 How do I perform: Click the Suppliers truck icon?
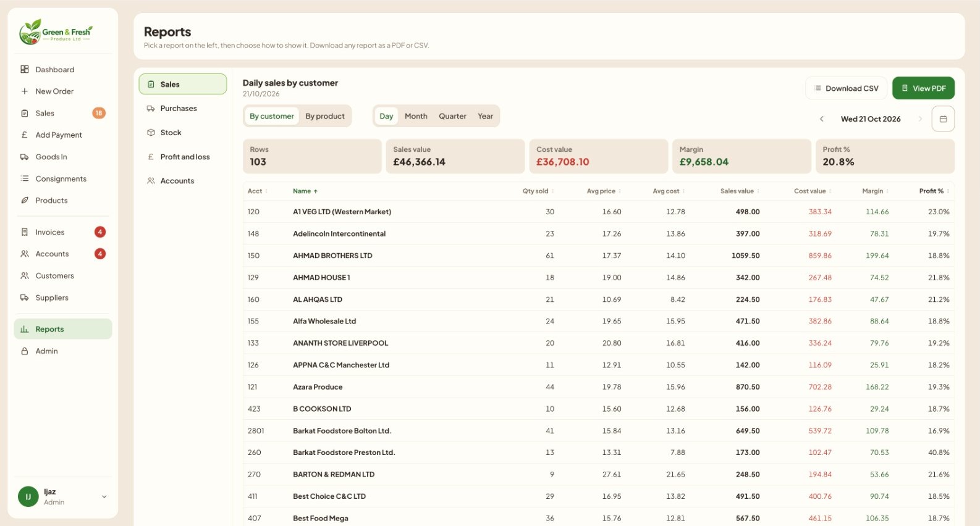[25, 298]
